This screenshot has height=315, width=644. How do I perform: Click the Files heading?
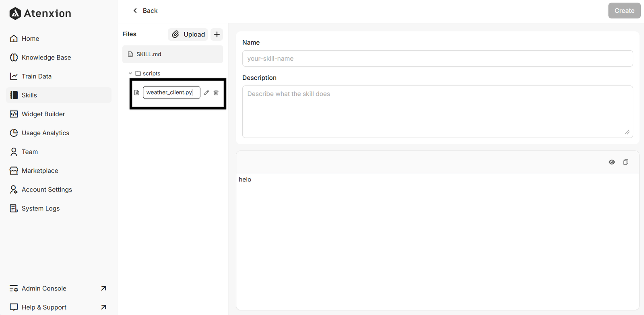[130, 34]
